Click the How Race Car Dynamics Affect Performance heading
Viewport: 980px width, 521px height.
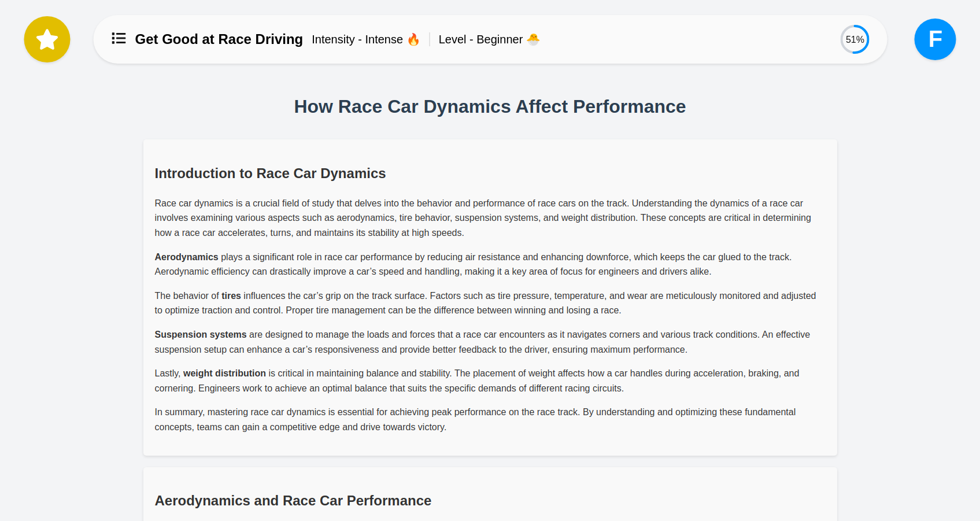[490, 106]
